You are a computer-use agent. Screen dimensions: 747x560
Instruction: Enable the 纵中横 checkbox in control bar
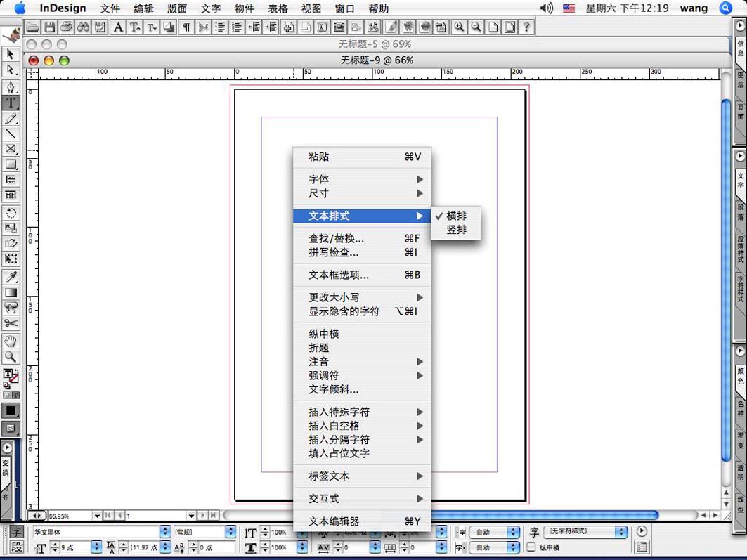pyautogui.click(x=531, y=547)
